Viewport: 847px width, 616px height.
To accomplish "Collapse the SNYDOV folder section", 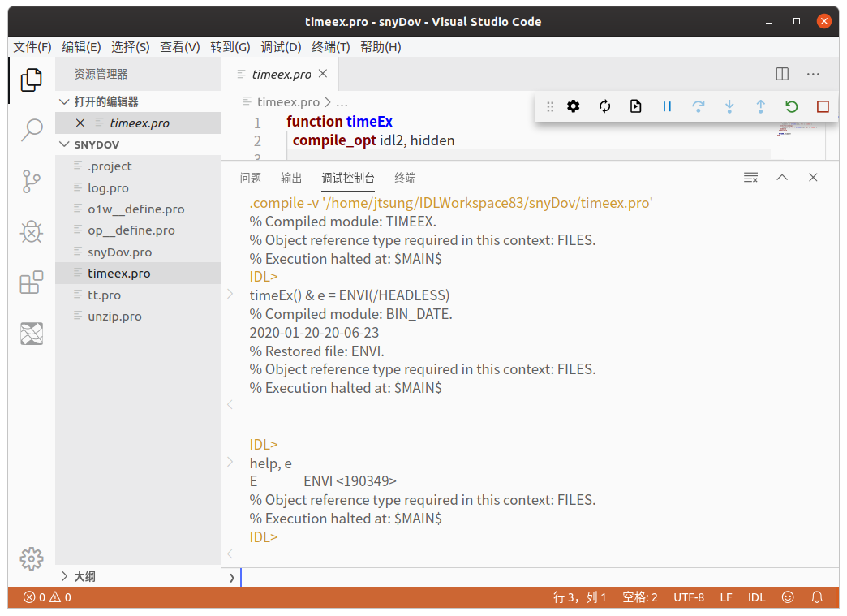I will tap(64, 144).
